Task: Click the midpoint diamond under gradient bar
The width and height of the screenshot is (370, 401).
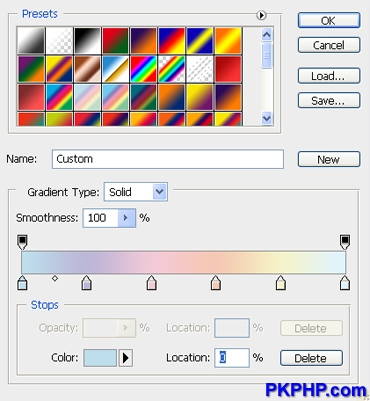Action: pyautogui.click(x=55, y=278)
